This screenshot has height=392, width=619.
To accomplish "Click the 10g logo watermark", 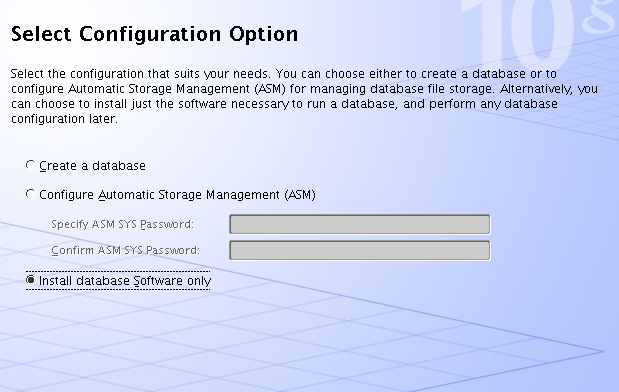I will coord(539,34).
